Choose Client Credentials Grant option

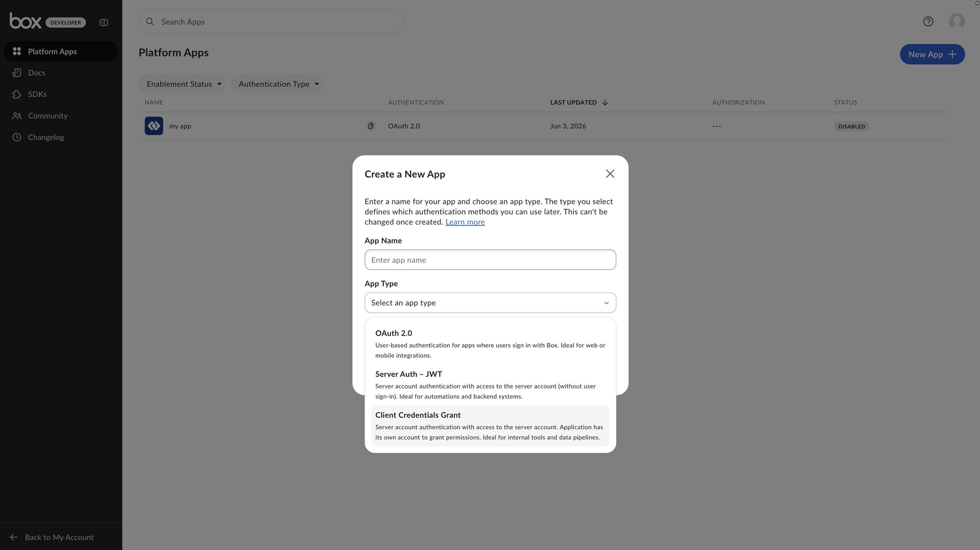(x=490, y=426)
